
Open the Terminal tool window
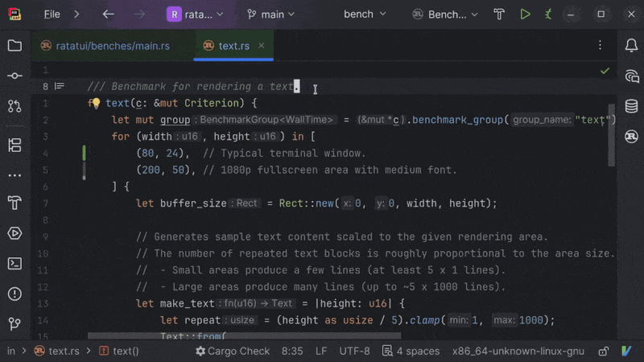[14, 264]
